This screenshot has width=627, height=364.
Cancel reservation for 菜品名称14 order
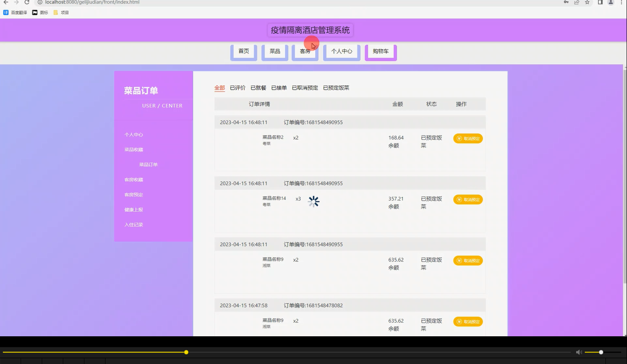(468, 199)
